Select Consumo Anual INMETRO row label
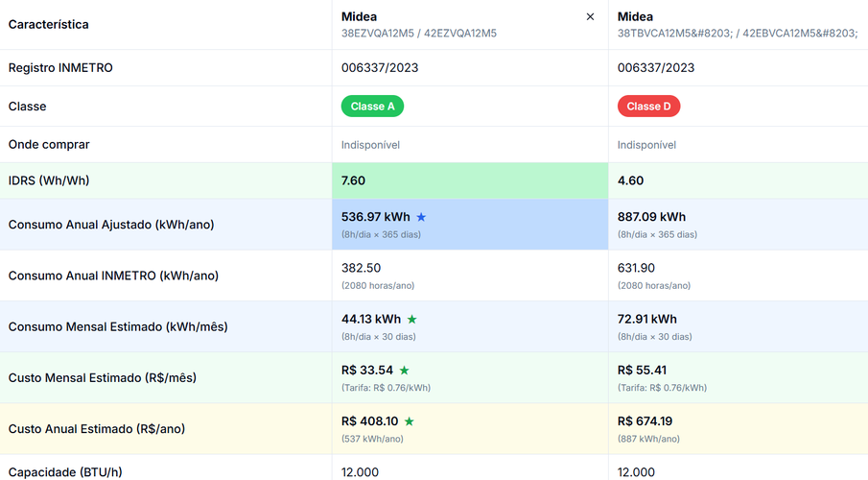This screenshot has width=868, height=480. [x=113, y=276]
